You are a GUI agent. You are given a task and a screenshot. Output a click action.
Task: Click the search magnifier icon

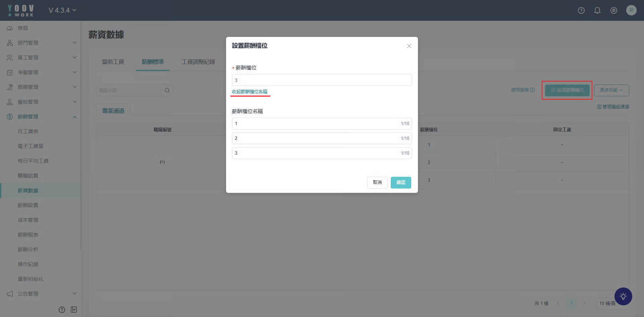pyautogui.click(x=167, y=91)
